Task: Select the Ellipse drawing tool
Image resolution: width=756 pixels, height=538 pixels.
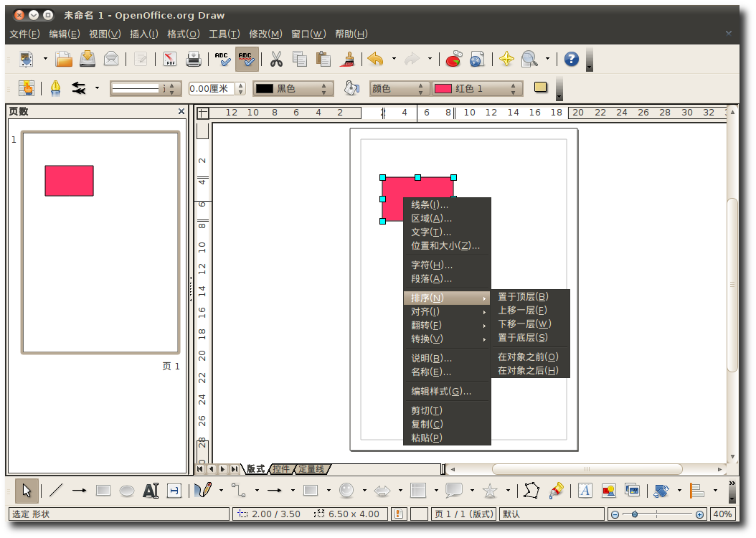Action: coord(126,491)
